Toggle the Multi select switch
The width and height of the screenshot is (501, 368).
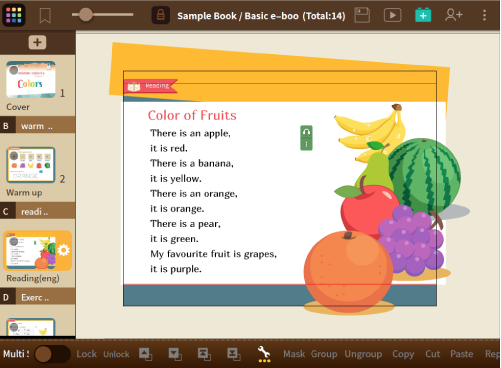point(52,354)
